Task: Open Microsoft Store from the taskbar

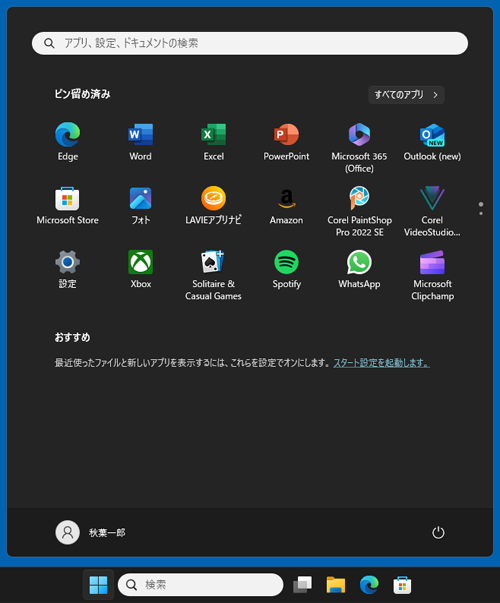Action: 402,585
